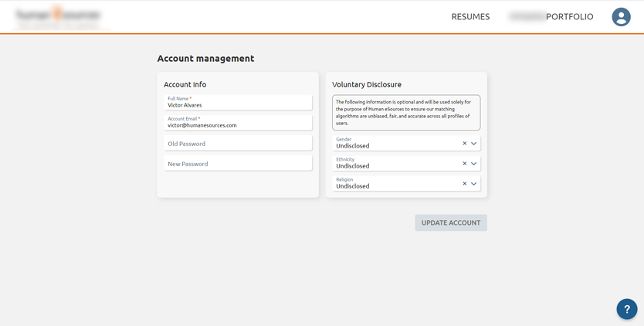Image resolution: width=644 pixels, height=326 pixels.
Task: Expand the Religion dropdown arrow
Action: (x=474, y=184)
